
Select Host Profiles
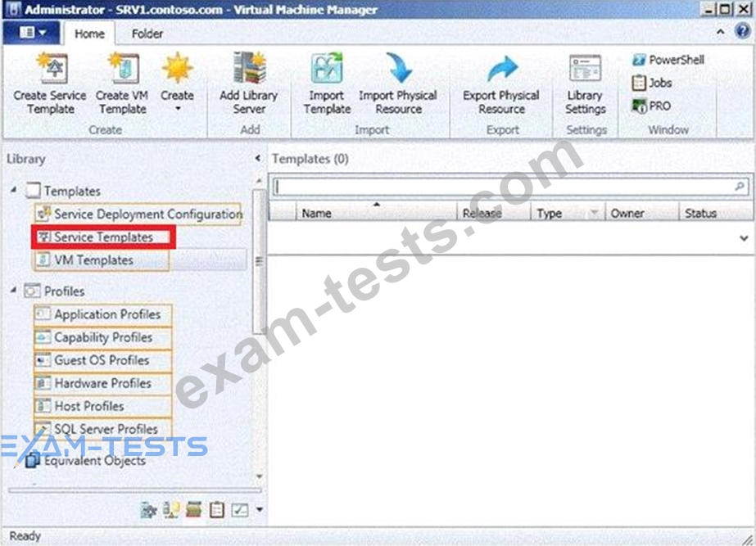[x=102, y=406]
